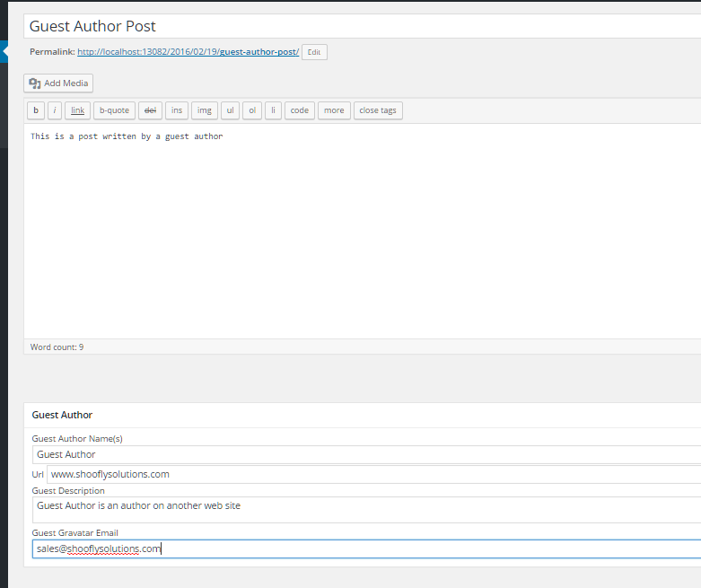701x588 pixels.
Task: Apply italic using the i button
Action: [x=55, y=110]
